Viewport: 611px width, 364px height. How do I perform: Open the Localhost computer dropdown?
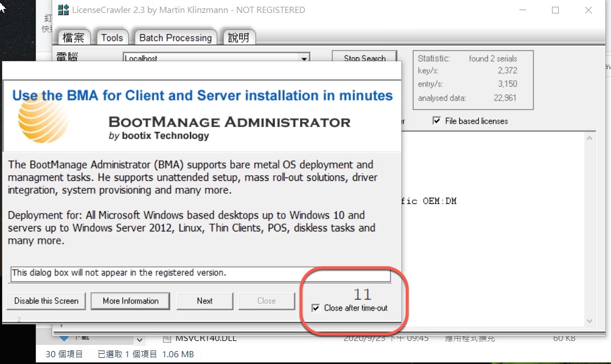coord(304,58)
